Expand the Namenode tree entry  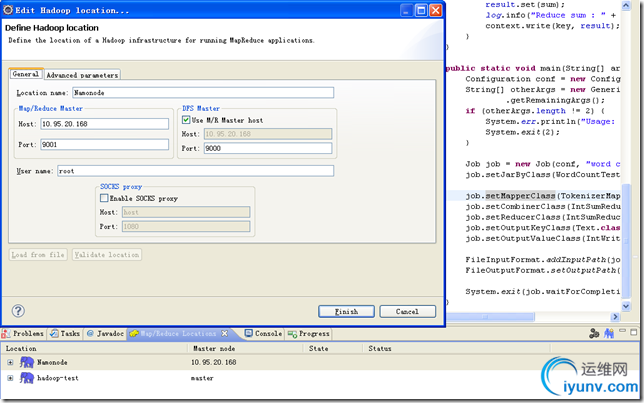(10, 362)
